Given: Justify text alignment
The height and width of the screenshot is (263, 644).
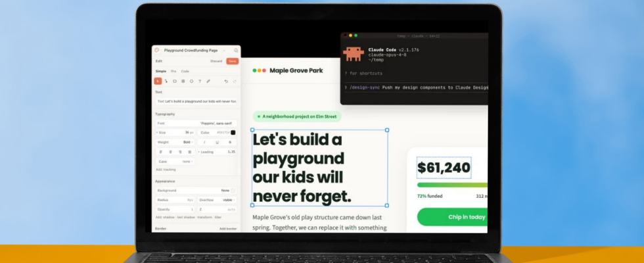Looking at the screenshot, I should [189, 152].
